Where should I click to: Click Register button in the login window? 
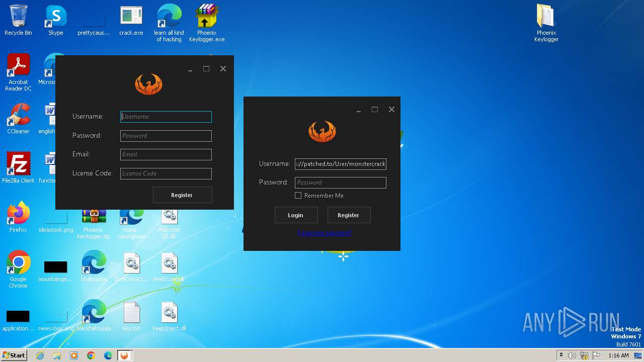349,215
